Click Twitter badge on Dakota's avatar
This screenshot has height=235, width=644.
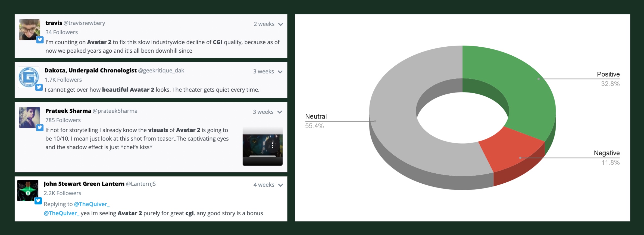tap(39, 87)
